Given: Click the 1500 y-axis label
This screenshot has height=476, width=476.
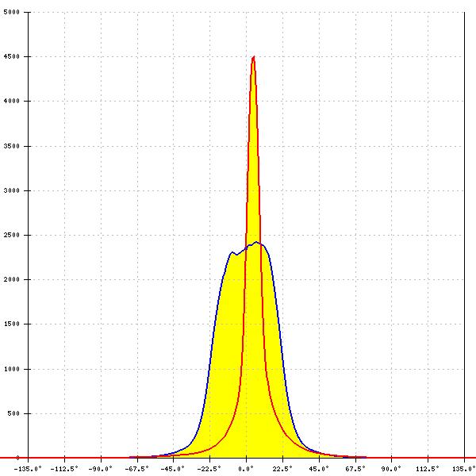Looking at the screenshot, I should point(11,324).
